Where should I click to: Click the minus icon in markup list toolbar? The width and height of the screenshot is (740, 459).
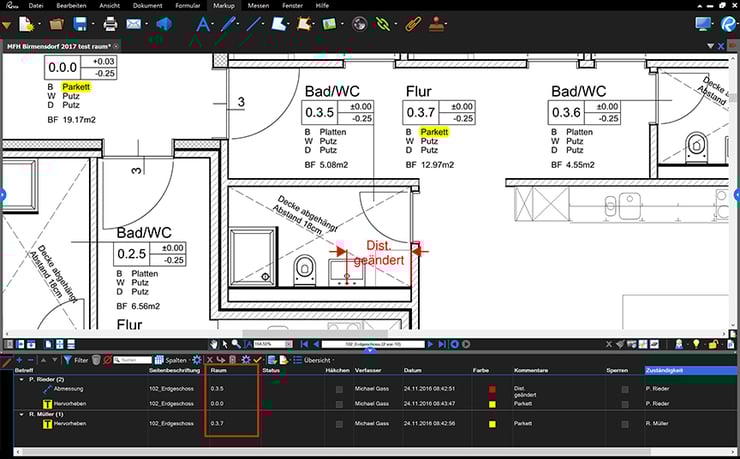pyautogui.click(x=31, y=360)
